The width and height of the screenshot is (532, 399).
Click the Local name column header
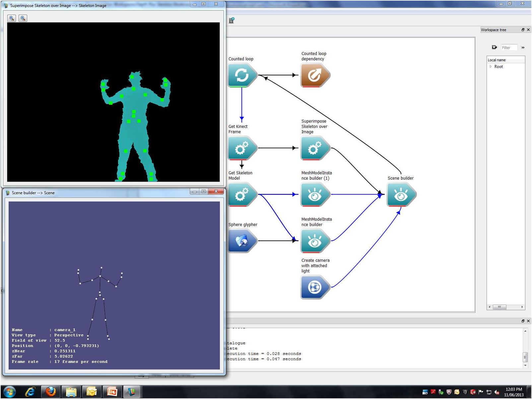505,60
